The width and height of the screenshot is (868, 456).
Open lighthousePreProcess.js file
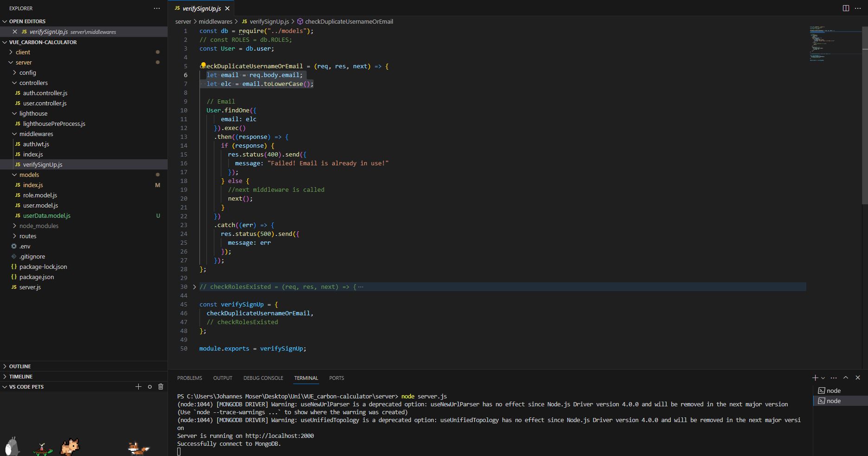point(84,124)
